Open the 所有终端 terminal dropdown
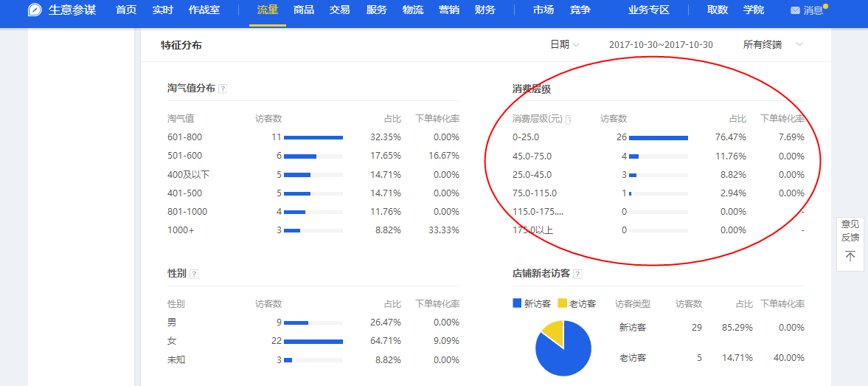Image resolution: width=868 pixels, height=386 pixels. pyautogui.click(x=773, y=44)
